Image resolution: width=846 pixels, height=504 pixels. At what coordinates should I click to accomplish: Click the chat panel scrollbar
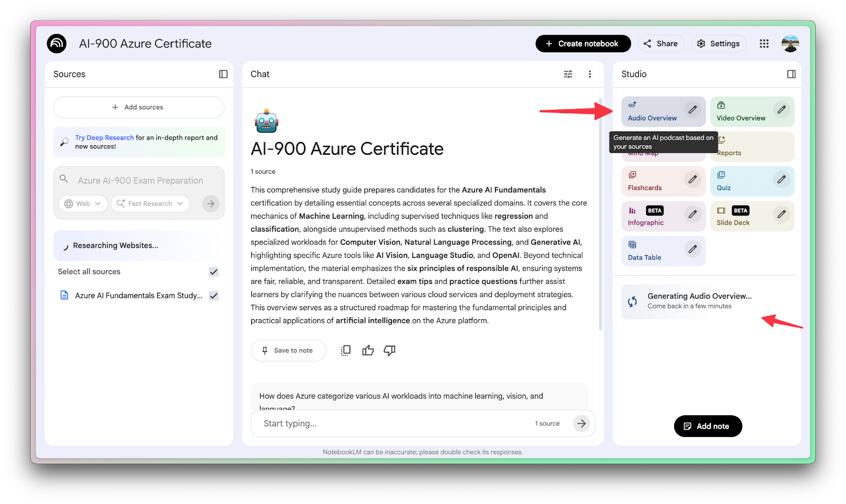pyautogui.click(x=600, y=214)
